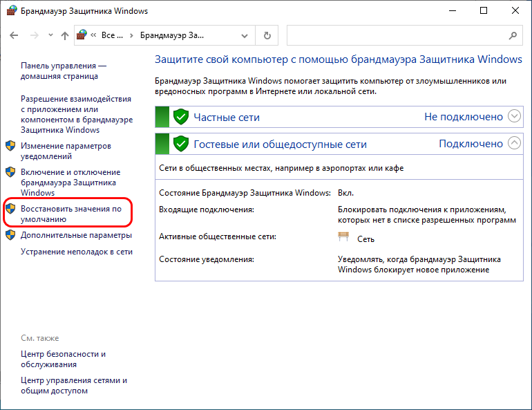Collapse the 'Гостевые или общедоступные сети' section chevron
Image resolution: width=532 pixels, height=410 pixels.
pos(514,143)
